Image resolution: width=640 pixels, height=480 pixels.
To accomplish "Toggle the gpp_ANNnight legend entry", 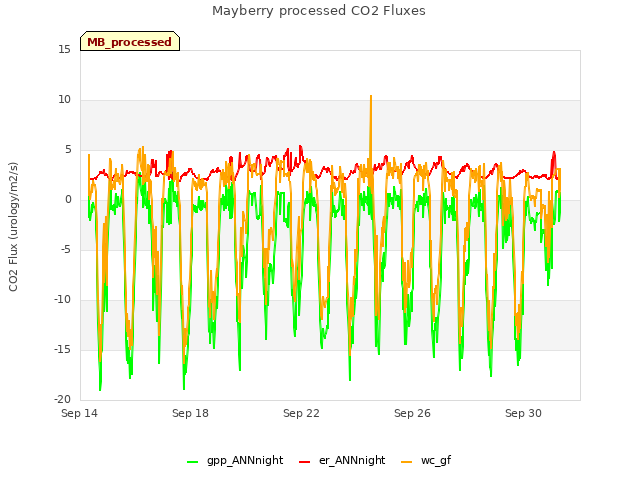I will 235,460.
